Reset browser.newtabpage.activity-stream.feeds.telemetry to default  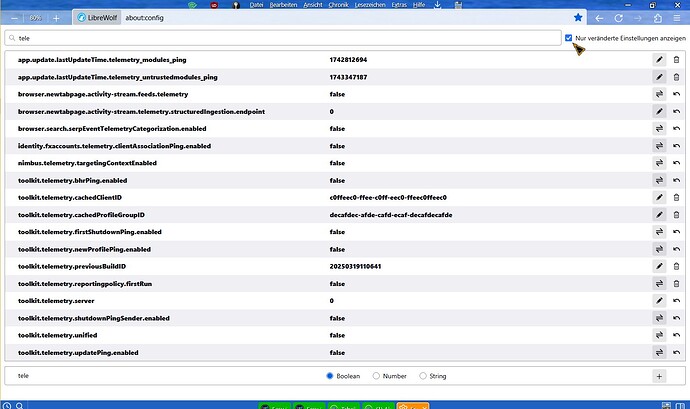point(676,94)
